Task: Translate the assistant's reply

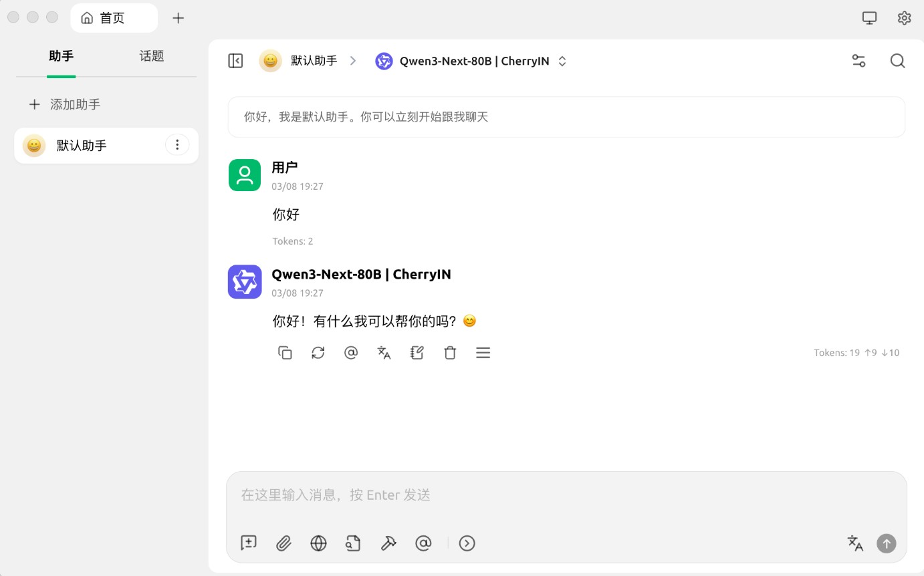Action: click(384, 352)
